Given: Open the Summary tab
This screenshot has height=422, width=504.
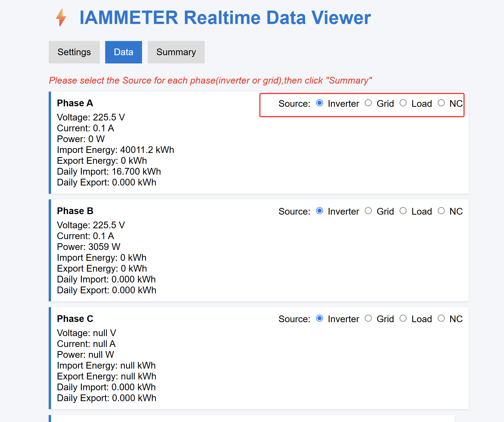Looking at the screenshot, I should tap(176, 52).
